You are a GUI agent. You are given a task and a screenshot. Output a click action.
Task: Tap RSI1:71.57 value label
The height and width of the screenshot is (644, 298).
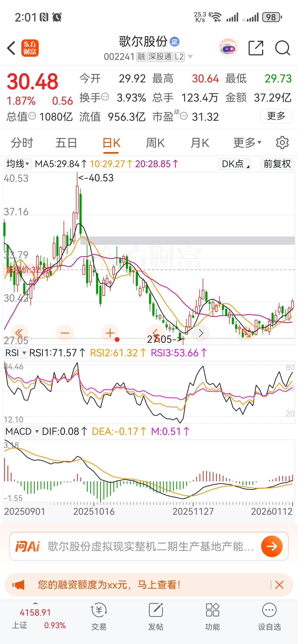pyautogui.click(x=57, y=353)
